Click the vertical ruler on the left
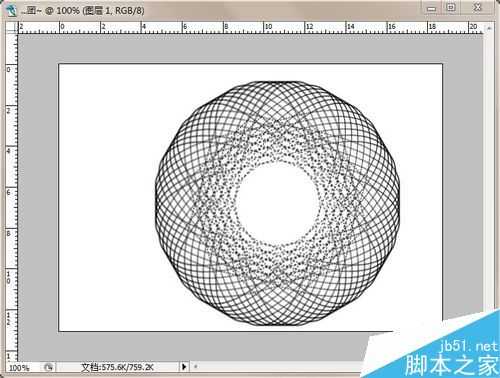Image resolution: width=500 pixels, height=378 pixels. 12,197
